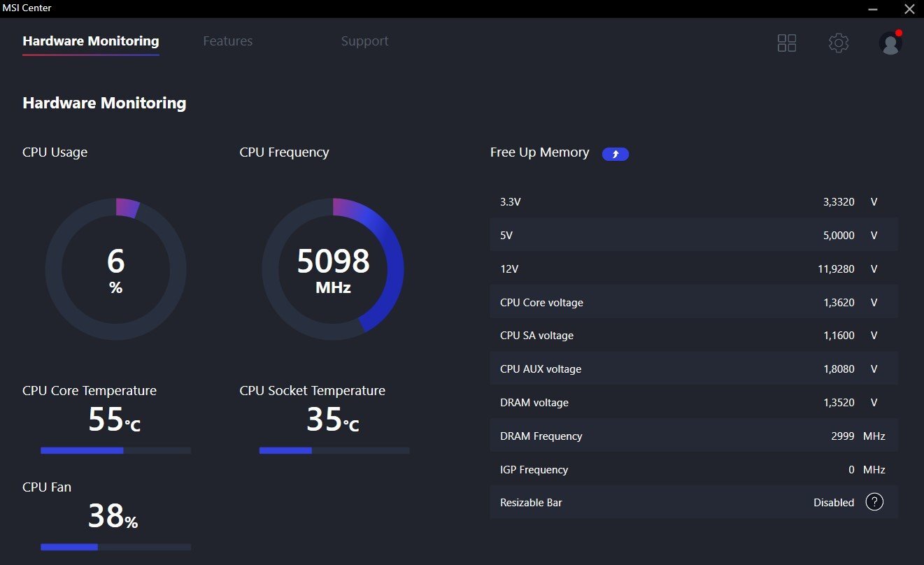Image resolution: width=924 pixels, height=565 pixels.
Task: Click the 38% CPU Fan reading
Action: [113, 516]
